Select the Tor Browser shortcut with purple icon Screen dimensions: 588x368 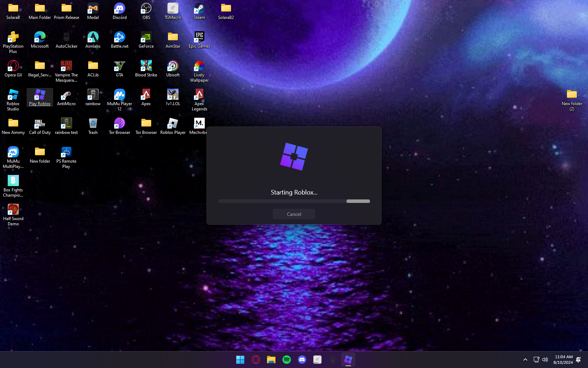(x=120, y=126)
